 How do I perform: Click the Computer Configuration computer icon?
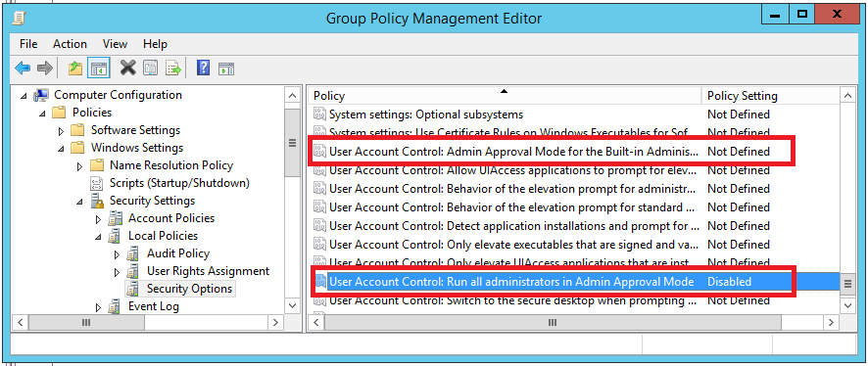point(41,95)
